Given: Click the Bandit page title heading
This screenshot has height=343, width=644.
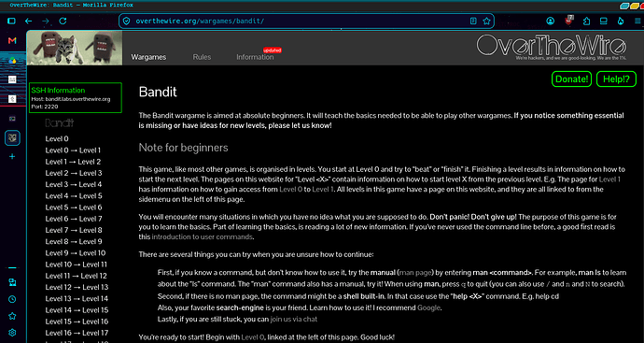Looking at the screenshot, I should coord(158,92).
